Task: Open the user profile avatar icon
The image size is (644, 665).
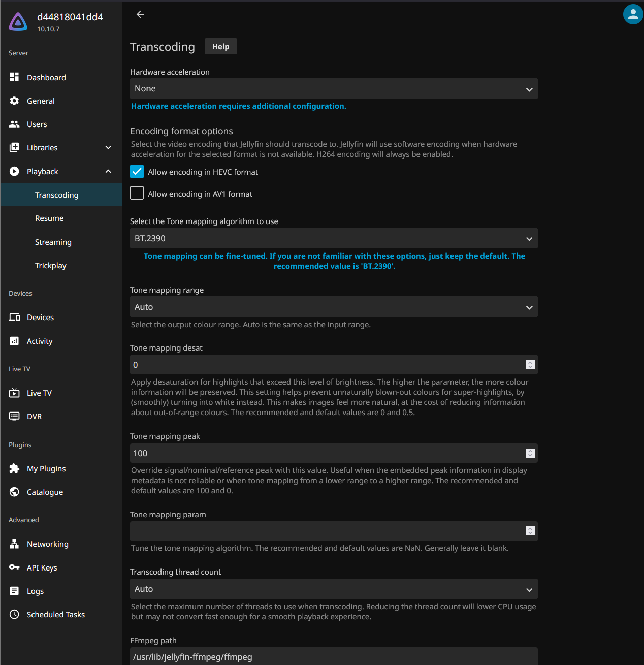Action: pyautogui.click(x=633, y=14)
